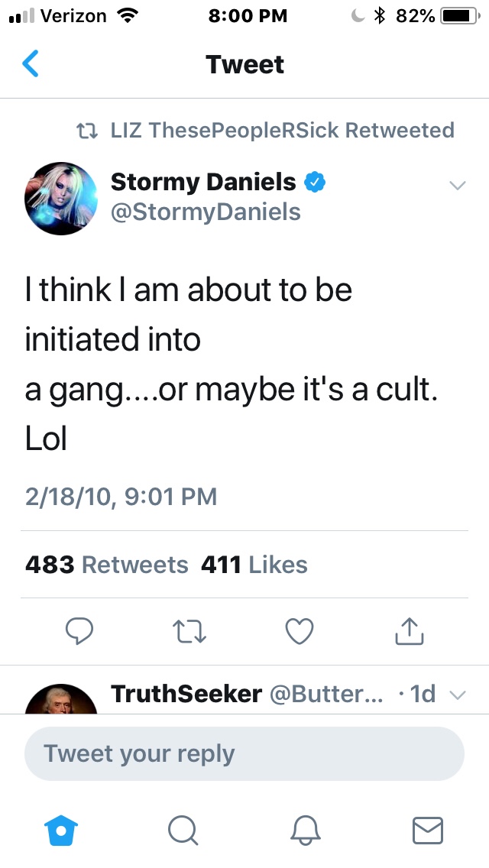Tap Stormy Daniels profile picture
Screen dimensions: 489x868
click(x=61, y=198)
